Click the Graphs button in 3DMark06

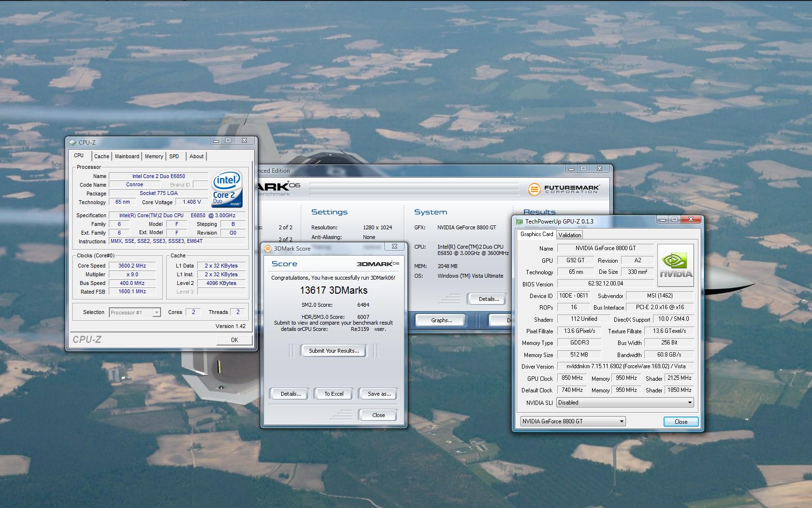click(441, 320)
